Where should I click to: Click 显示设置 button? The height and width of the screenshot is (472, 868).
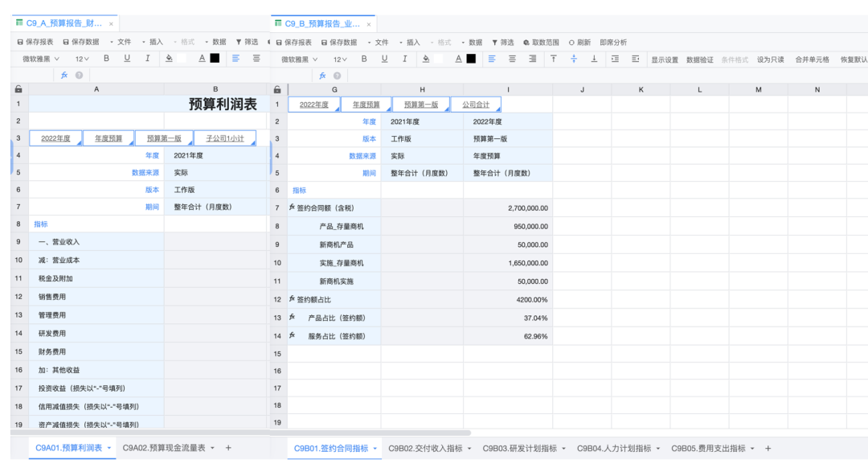coord(665,60)
